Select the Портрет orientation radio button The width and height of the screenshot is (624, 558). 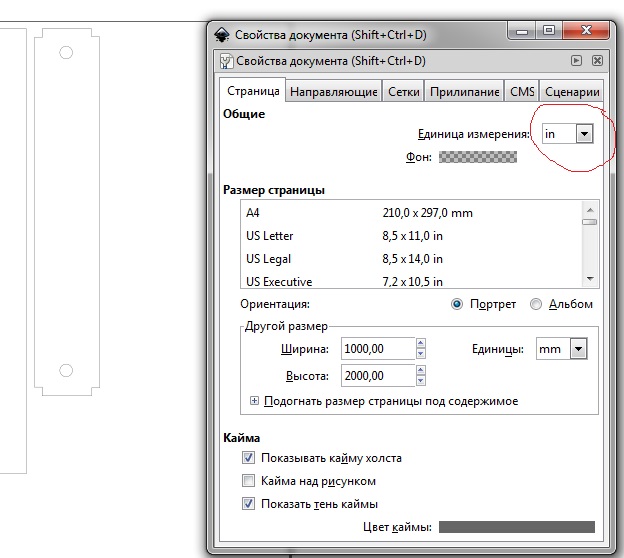point(457,304)
